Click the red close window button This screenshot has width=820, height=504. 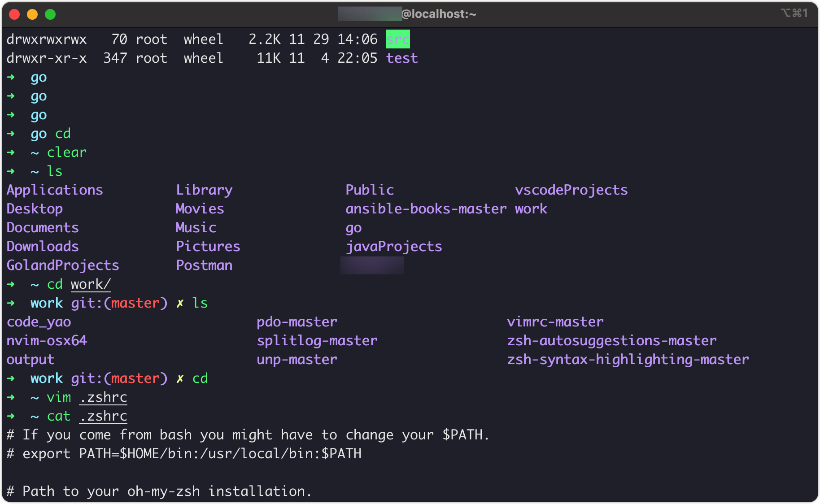tap(15, 14)
